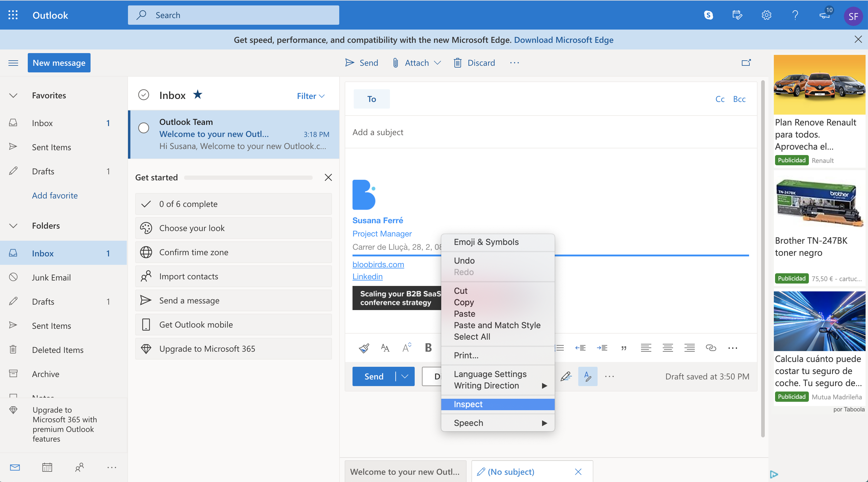Collapse the Favorites section
Screen dimensions: 868x482
pos(13,95)
